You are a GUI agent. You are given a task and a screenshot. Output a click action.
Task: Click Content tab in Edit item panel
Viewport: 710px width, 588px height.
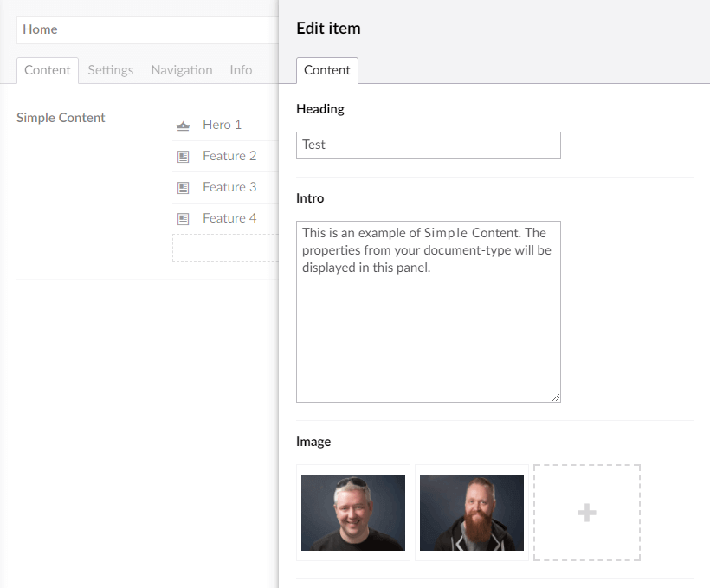326,70
